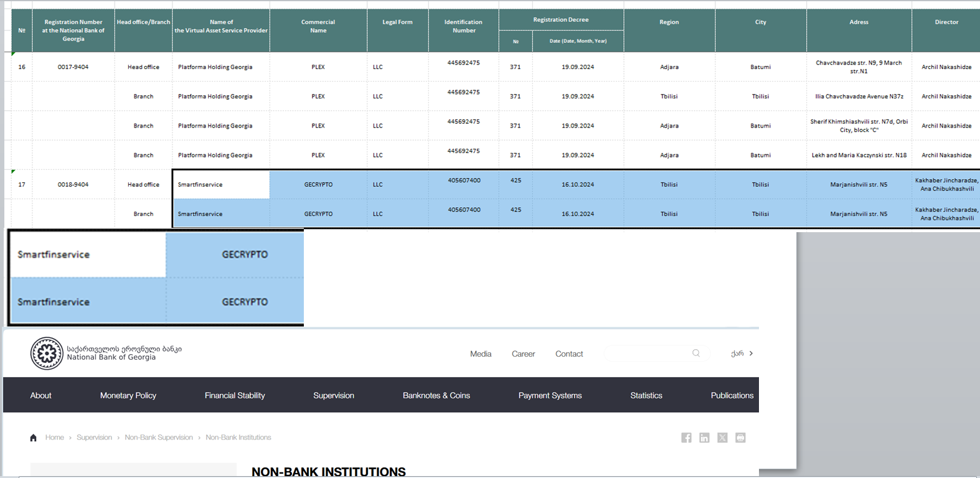Click the Non-Bank Institutions breadcrumb link
The width and height of the screenshot is (980, 478).
238,438
